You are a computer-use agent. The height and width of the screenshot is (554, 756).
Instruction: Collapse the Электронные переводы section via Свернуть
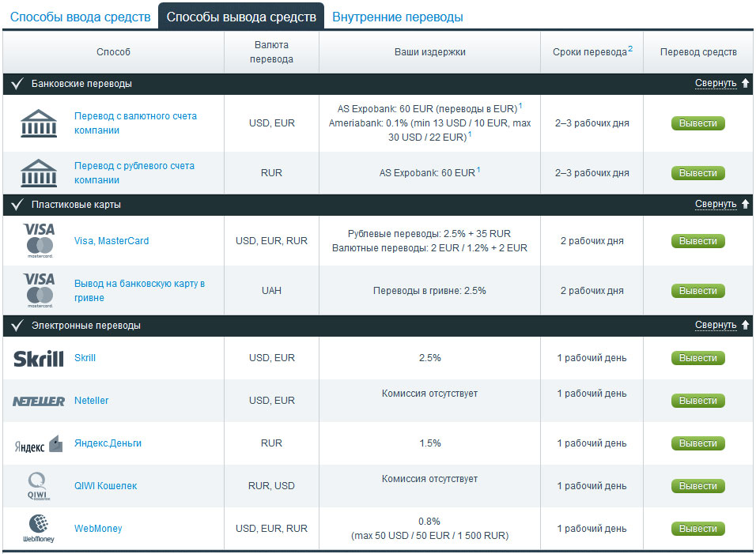[x=716, y=326]
